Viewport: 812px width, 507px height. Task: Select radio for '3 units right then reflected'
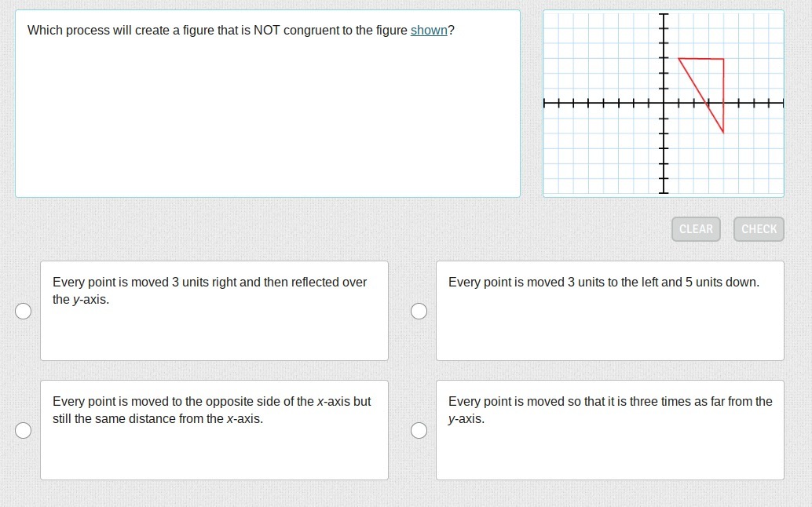pyautogui.click(x=24, y=312)
